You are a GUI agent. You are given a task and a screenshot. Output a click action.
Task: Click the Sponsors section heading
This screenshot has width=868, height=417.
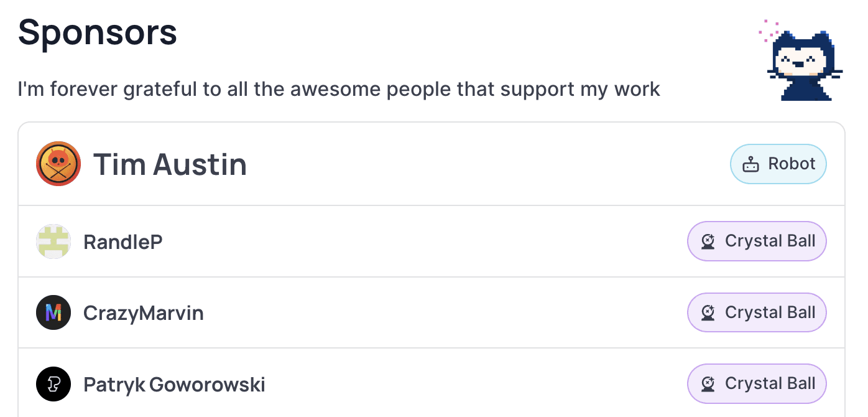98,32
